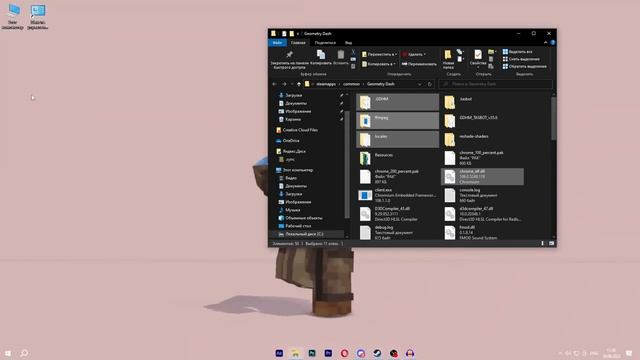Select chrome_100_percent.pak file
The height and width of the screenshot is (360, 640).
pos(482,158)
